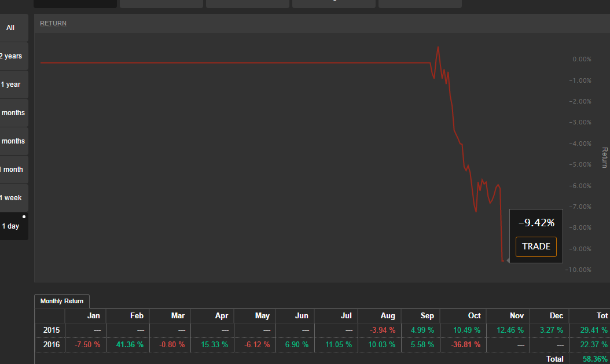Click the Oct 2016 -36.81 % cell
The width and height of the screenshot is (610, 364).
(465, 344)
